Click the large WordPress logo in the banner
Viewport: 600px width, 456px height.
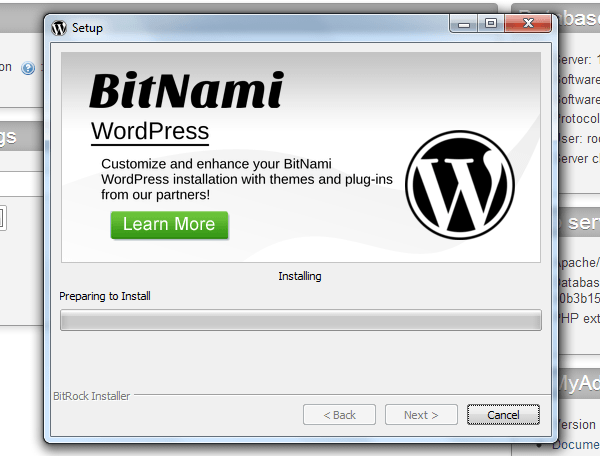(460, 185)
